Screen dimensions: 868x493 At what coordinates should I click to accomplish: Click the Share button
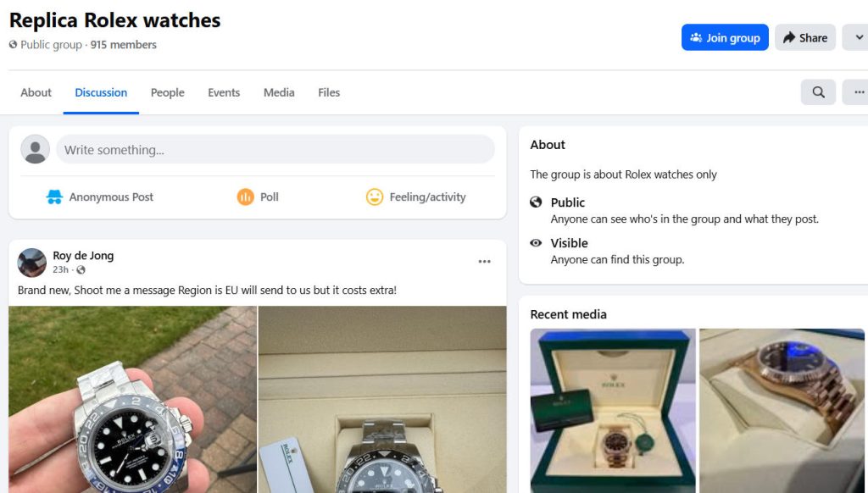click(804, 37)
